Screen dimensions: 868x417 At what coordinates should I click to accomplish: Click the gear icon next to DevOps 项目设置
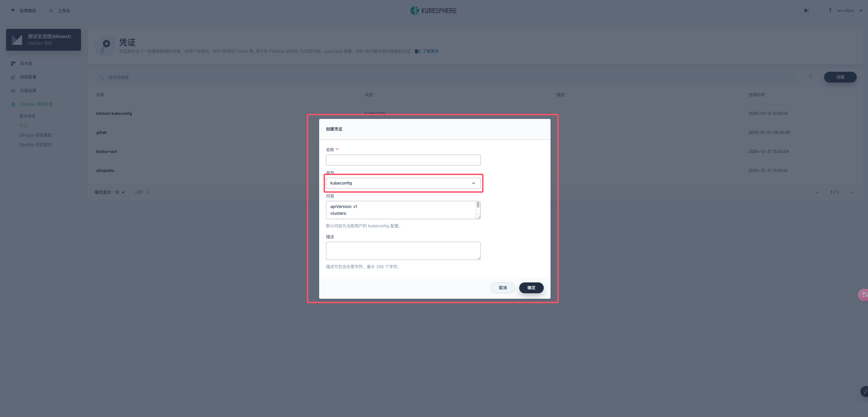[13, 104]
